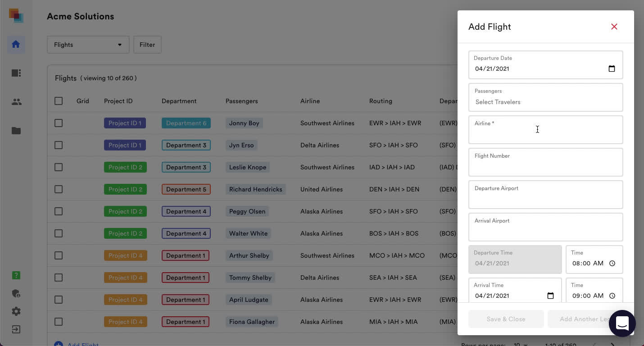Toggle the select-all checkbox in table header
644x346 pixels.
click(x=59, y=101)
